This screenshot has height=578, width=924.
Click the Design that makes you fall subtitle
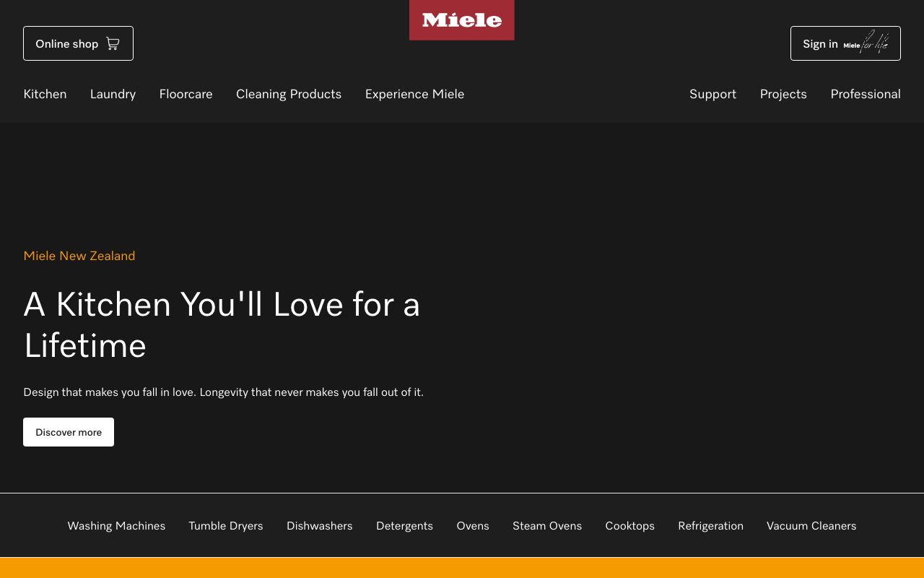click(x=223, y=392)
